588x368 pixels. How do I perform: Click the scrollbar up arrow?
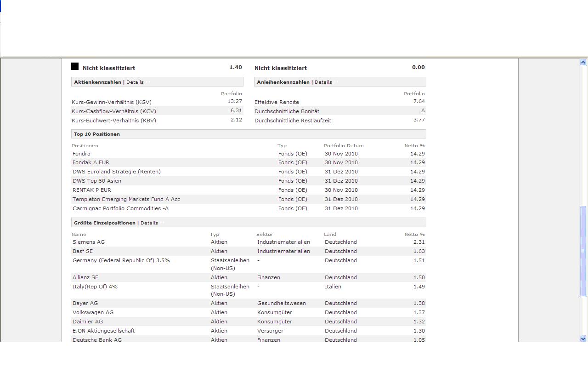(x=583, y=62)
